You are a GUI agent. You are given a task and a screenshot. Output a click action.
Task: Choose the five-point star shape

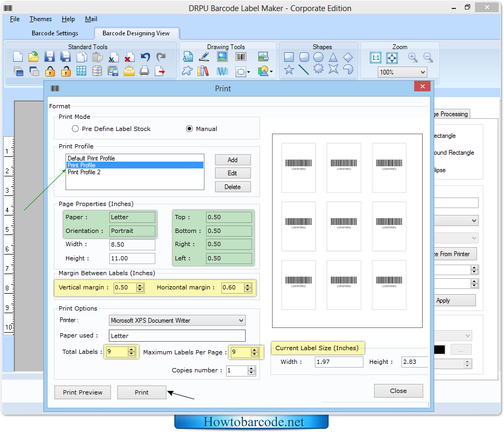coord(289,69)
